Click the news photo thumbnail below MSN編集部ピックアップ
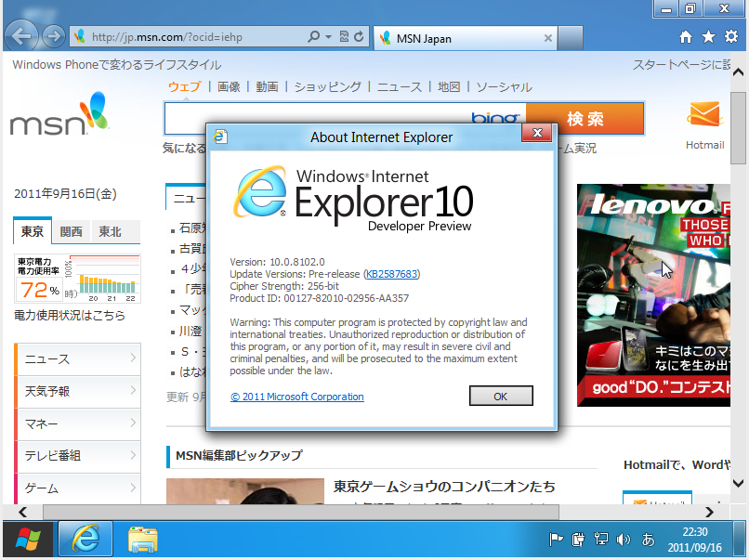Screen dimensions: 749x560 tap(245, 491)
